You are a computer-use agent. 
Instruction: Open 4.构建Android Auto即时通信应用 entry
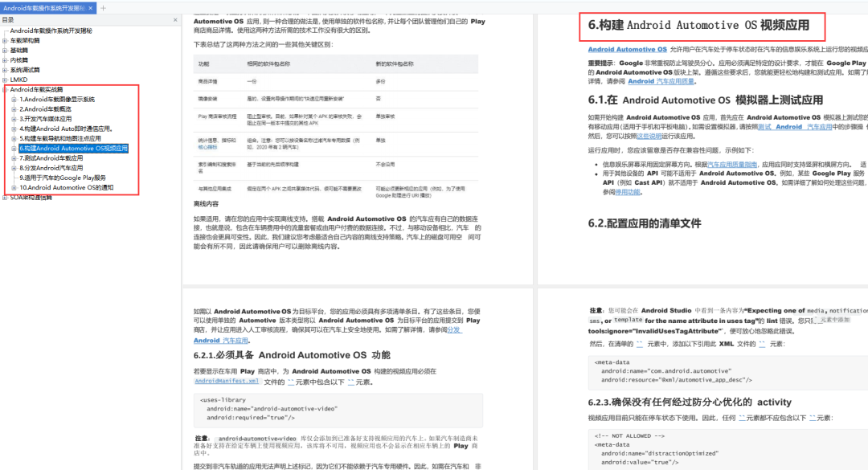[x=66, y=129]
